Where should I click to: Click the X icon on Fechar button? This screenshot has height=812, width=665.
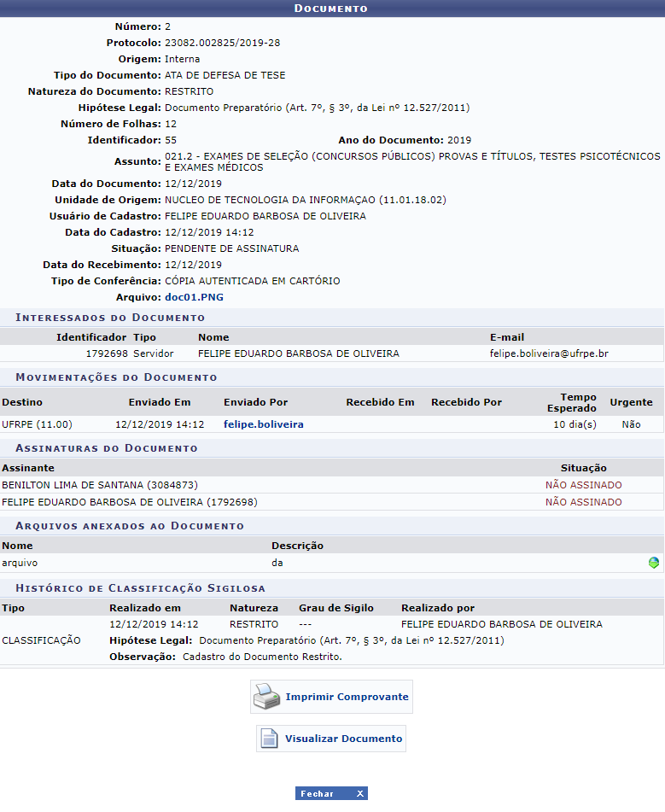point(360,793)
